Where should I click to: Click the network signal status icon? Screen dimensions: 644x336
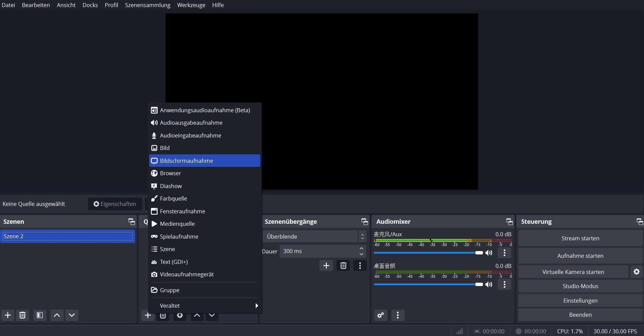pyautogui.click(x=459, y=331)
